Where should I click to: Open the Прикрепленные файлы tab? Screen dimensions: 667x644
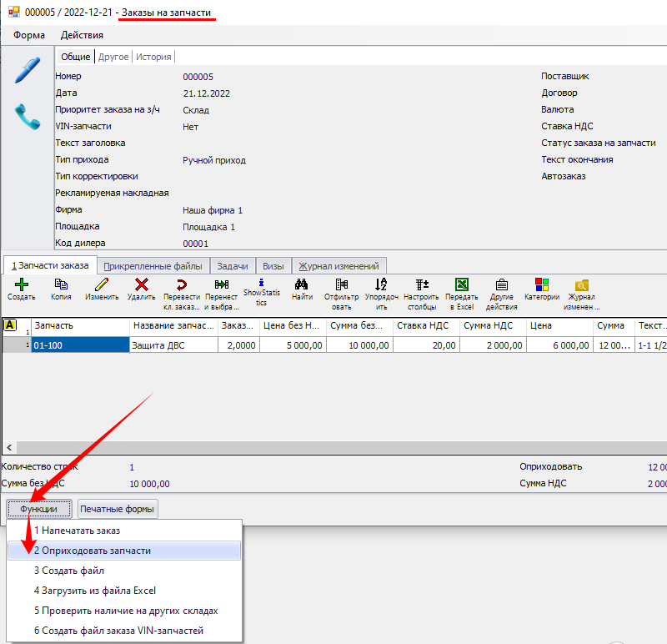click(x=153, y=266)
